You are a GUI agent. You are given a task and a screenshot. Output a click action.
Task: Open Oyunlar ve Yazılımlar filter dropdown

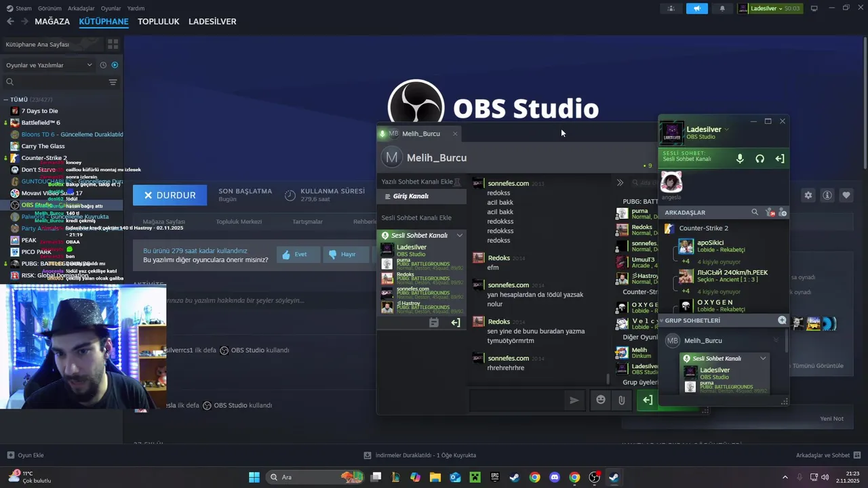[x=49, y=65]
